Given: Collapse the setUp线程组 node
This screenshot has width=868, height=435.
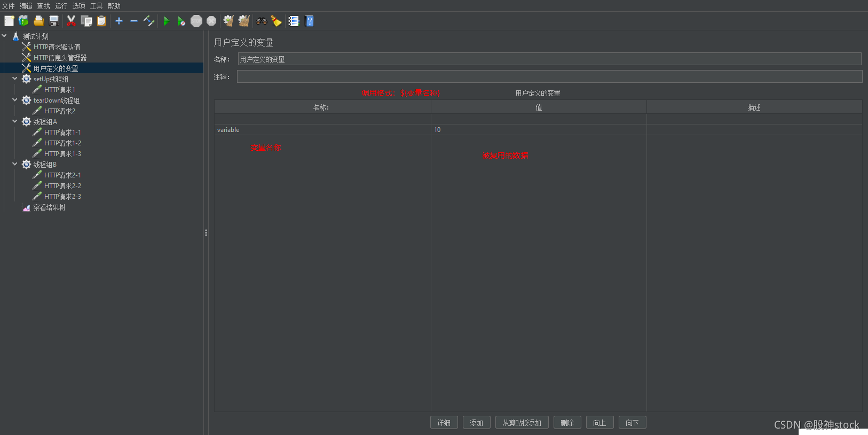Looking at the screenshot, I should click(x=15, y=79).
